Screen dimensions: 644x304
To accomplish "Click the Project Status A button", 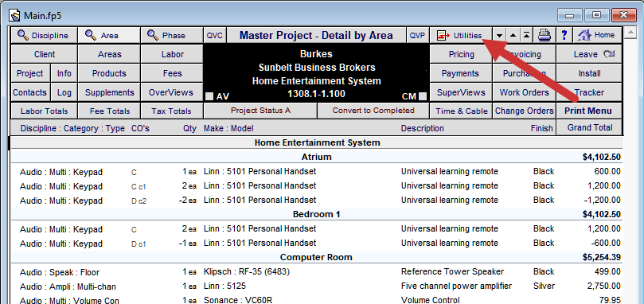I will (260, 111).
